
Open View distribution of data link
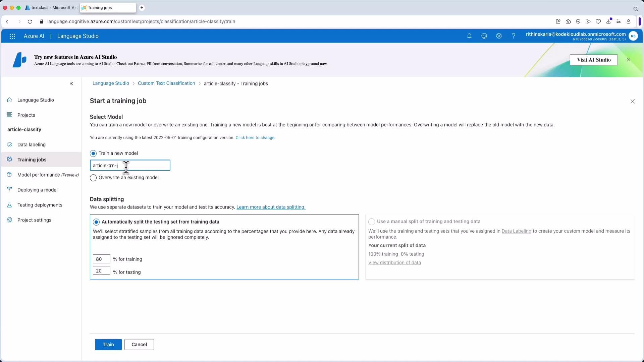(x=394, y=263)
